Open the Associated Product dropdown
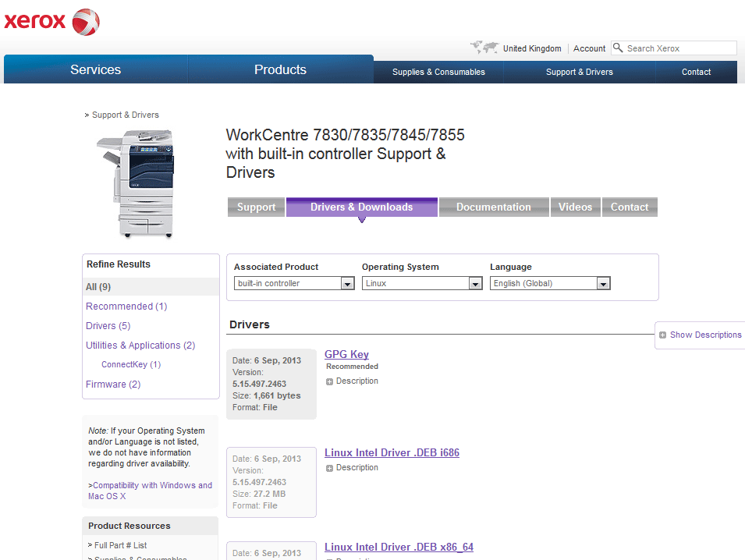Image resolution: width=745 pixels, height=560 pixels. [294, 284]
